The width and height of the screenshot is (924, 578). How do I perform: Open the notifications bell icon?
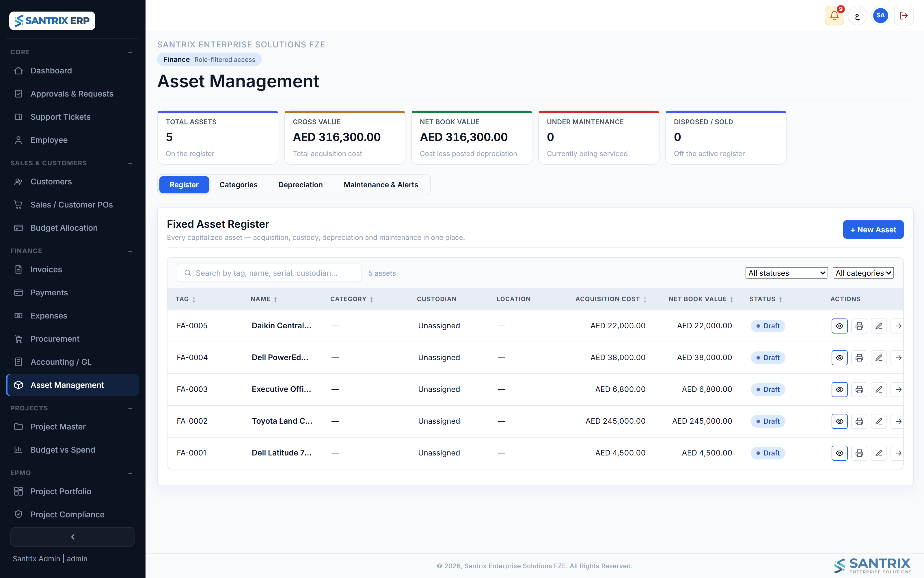[834, 16]
